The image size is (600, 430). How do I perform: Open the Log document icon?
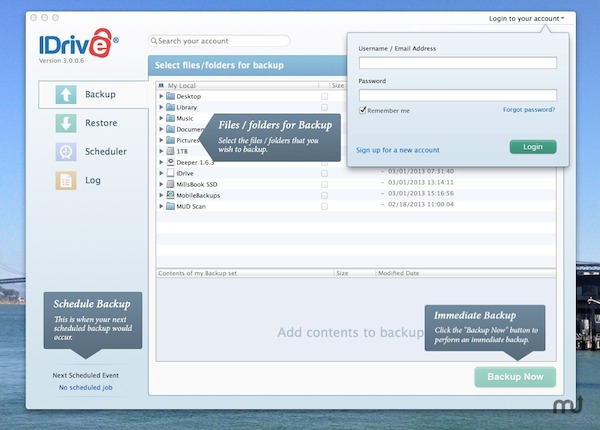point(66,180)
